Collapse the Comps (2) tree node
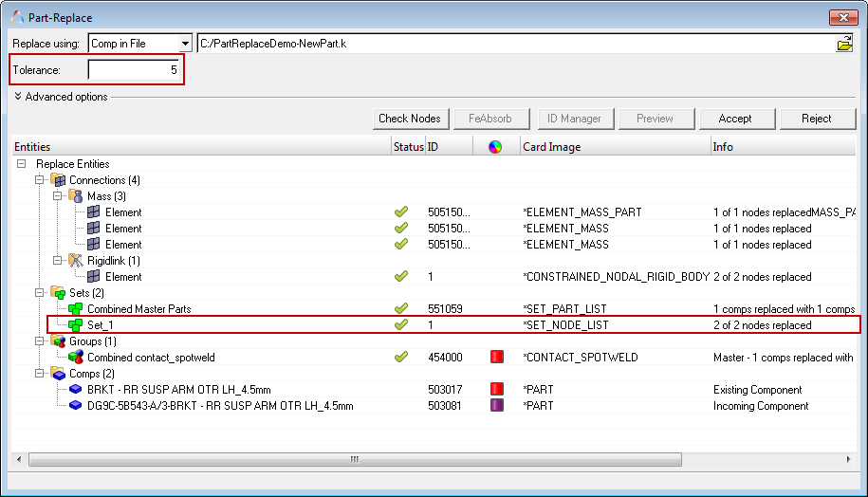 40,374
